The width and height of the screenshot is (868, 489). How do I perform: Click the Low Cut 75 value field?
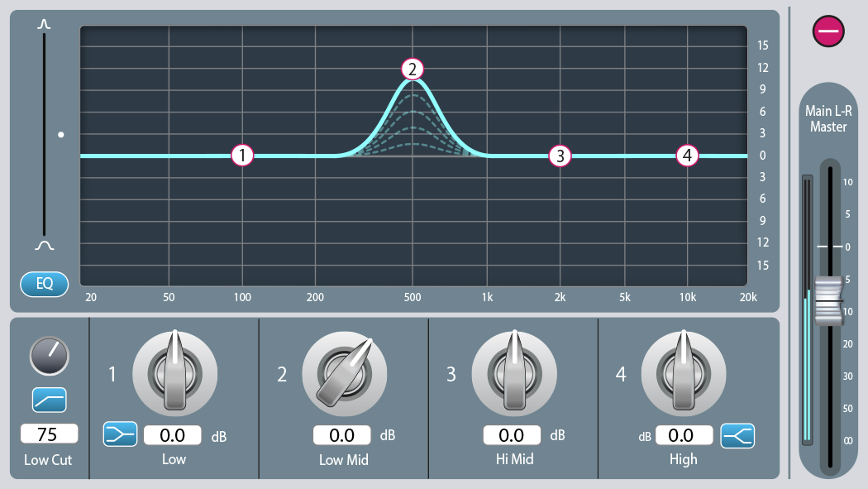tap(49, 434)
